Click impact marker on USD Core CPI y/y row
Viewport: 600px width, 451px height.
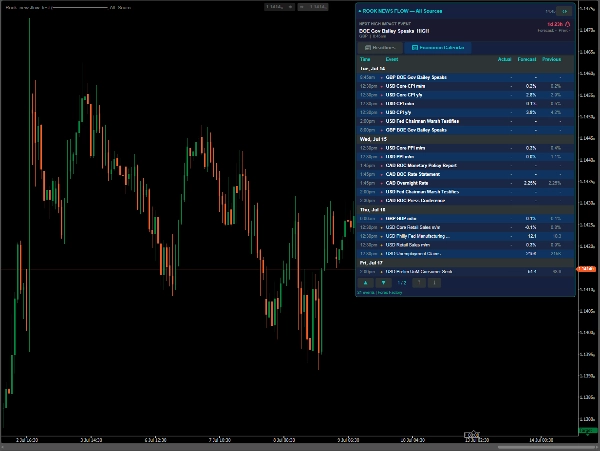[x=382, y=95]
